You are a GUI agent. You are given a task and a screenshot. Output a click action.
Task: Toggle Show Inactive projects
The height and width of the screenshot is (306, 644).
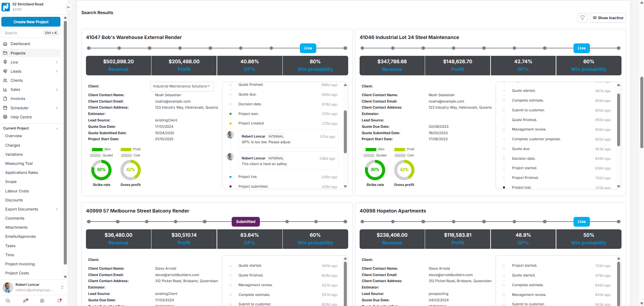(608, 18)
